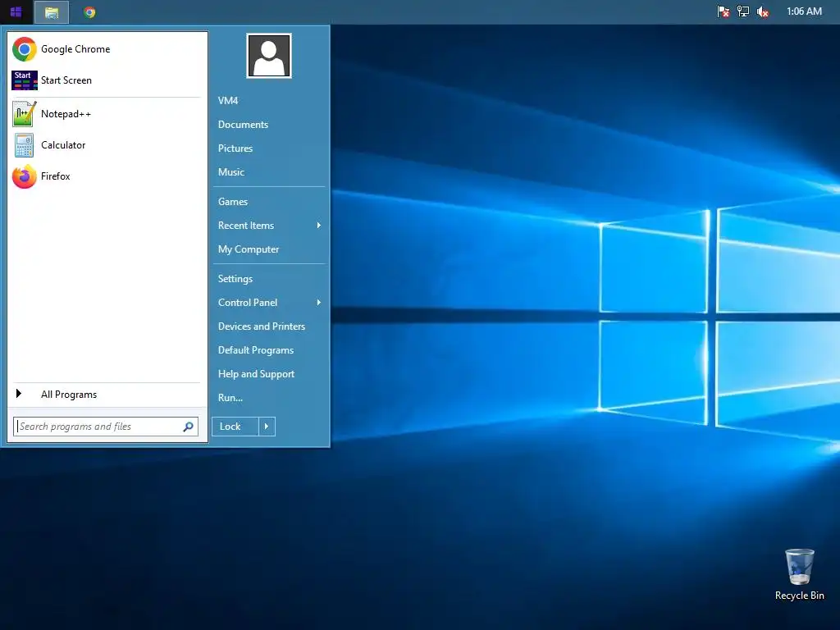Click the muted volume tray icon
Image resolution: width=840 pixels, height=630 pixels.
pyautogui.click(x=763, y=11)
